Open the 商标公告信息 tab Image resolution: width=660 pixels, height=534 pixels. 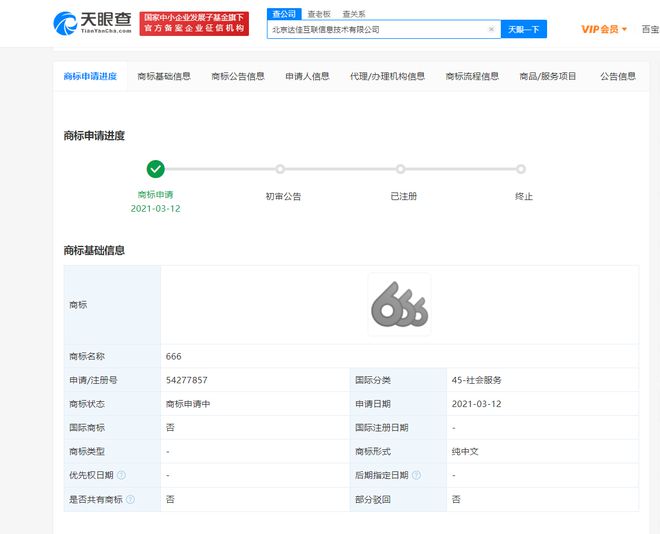(238, 76)
